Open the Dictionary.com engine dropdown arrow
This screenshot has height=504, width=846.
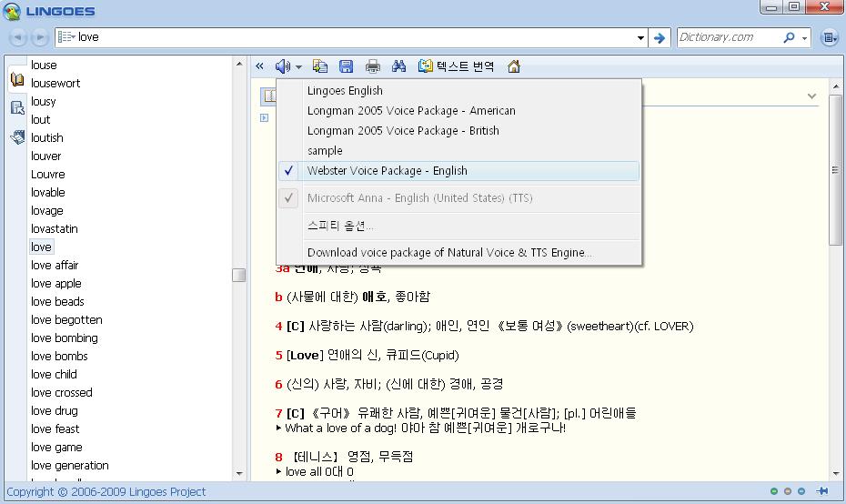tap(804, 38)
